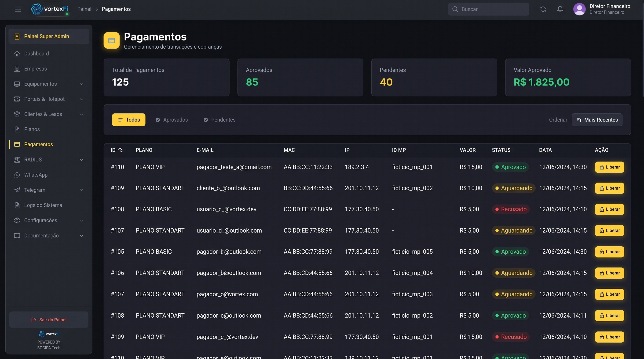Click the DATA column header
The height and width of the screenshot is (359, 644).
click(x=545, y=150)
